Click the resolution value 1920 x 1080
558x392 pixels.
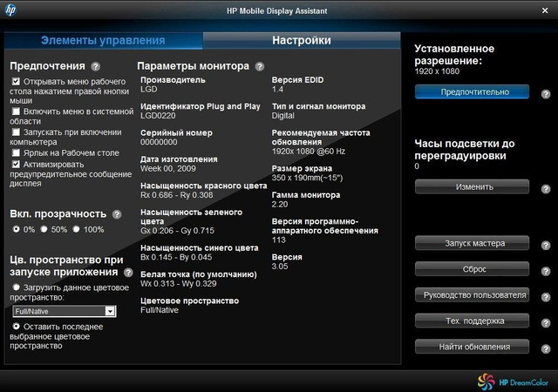pyautogui.click(x=437, y=71)
